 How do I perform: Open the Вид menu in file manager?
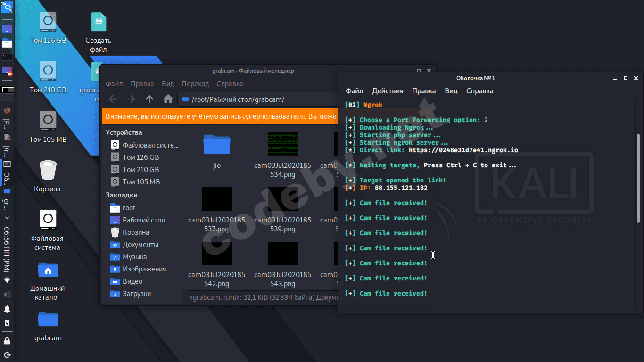click(168, 84)
